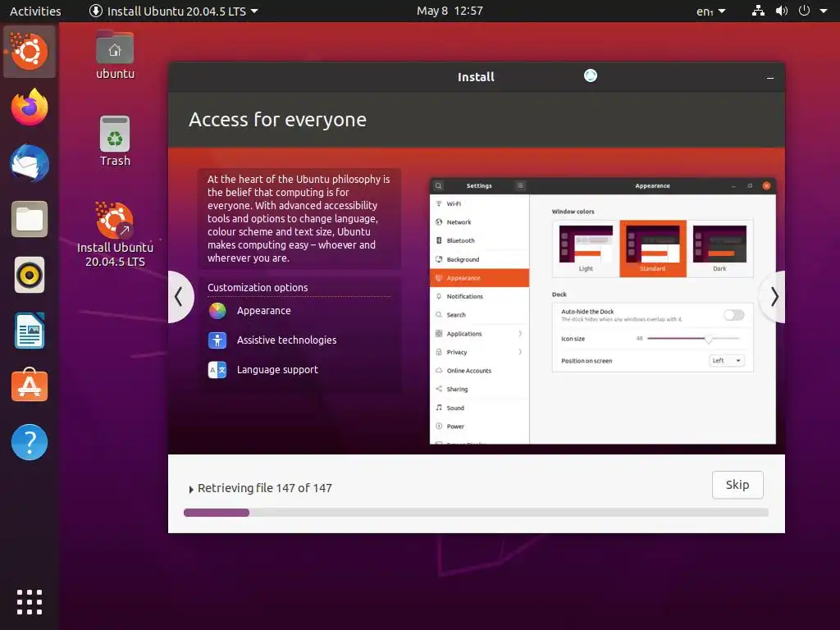The width and height of the screenshot is (840, 630).
Task: Open the Help icon in the dock
Action: 30,442
